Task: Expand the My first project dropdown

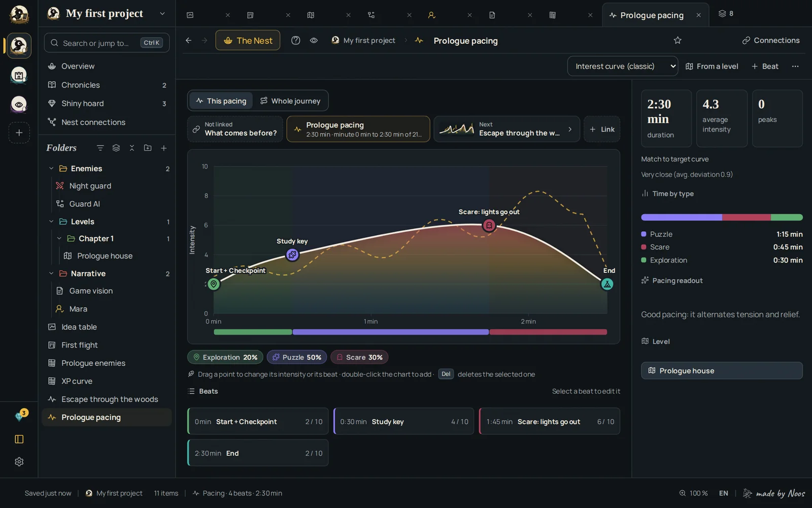Action: tap(162, 13)
